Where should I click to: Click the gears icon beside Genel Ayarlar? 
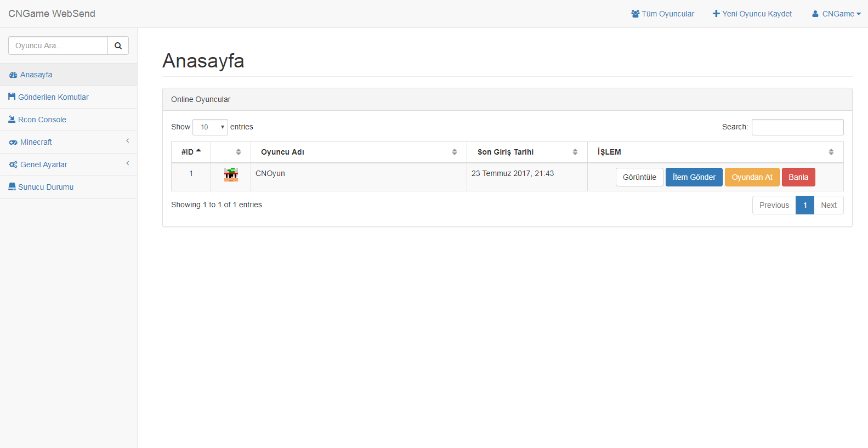click(x=13, y=165)
